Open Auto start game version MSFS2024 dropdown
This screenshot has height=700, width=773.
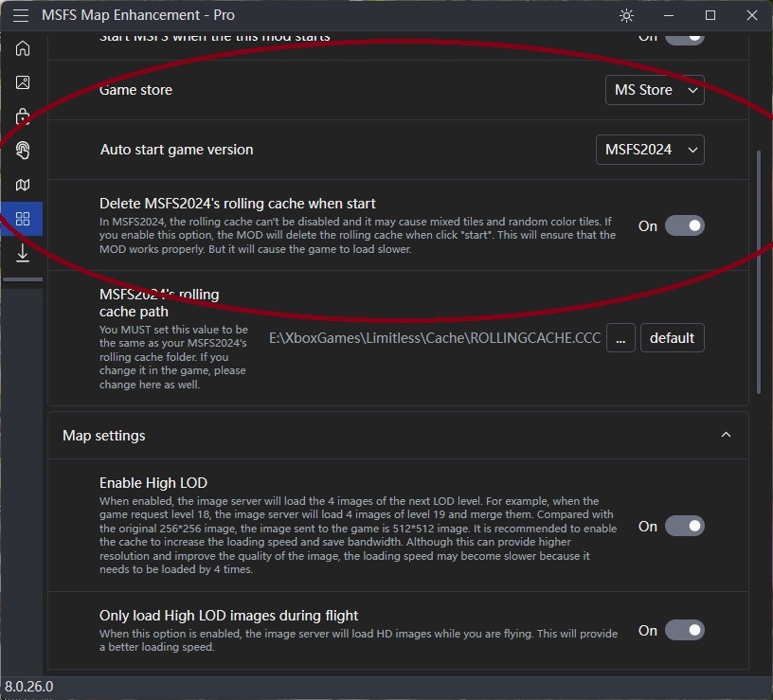pyautogui.click(x=650, y=150)
